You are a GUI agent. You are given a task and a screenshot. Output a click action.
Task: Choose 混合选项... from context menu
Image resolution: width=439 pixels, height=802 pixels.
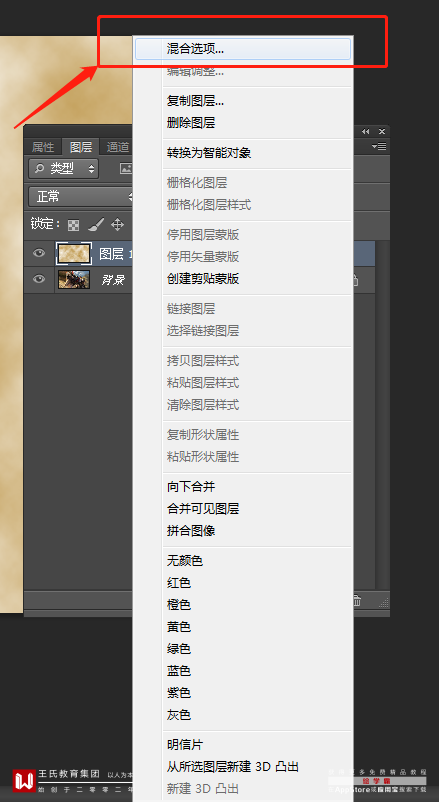[x=243, y=49]
